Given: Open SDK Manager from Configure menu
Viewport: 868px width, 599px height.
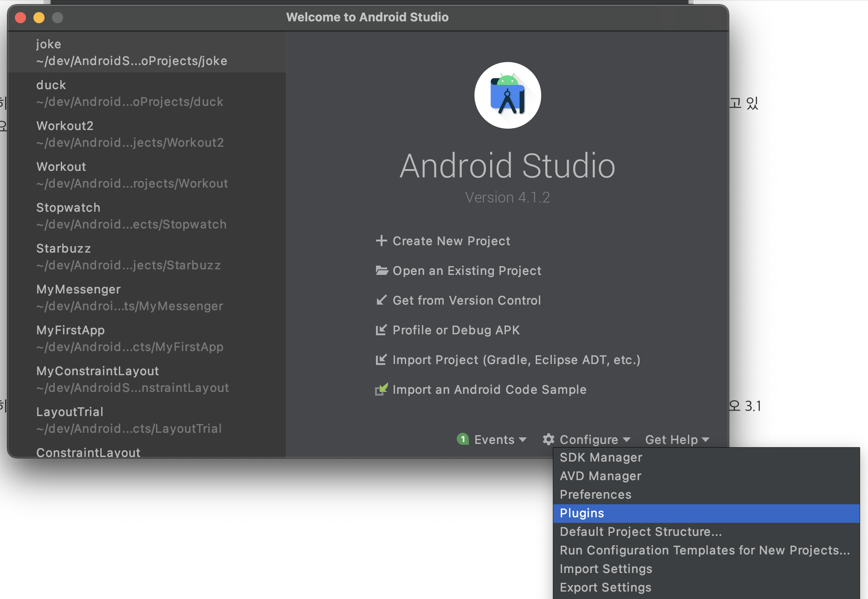Looking at the screenshot, I should click(x=706, y=457).
